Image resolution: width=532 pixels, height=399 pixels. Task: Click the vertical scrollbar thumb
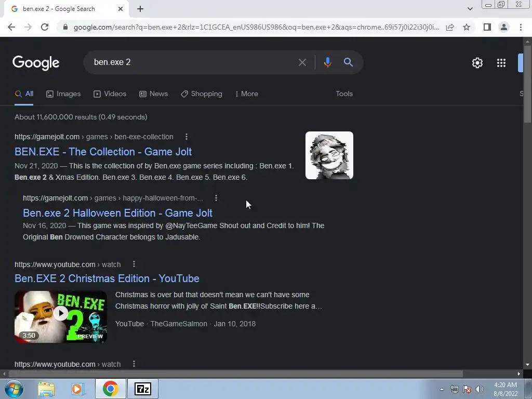click(x=527, y=84)
